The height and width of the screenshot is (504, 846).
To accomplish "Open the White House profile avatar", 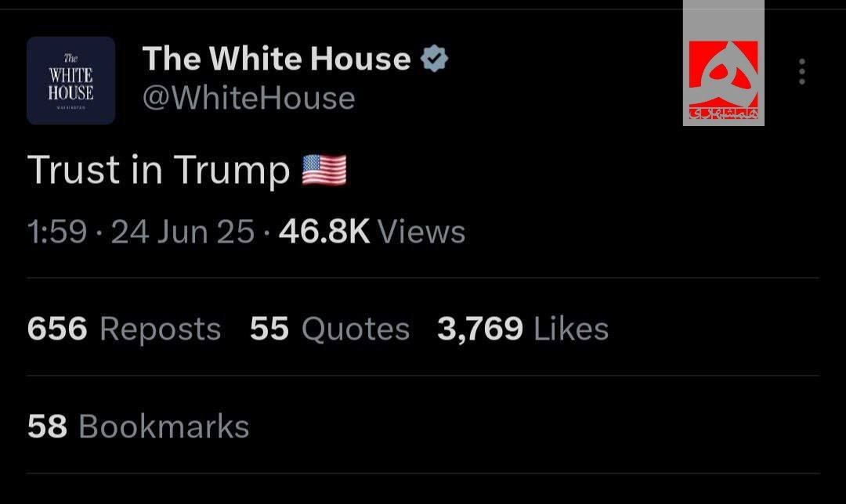I will (71, 81).
